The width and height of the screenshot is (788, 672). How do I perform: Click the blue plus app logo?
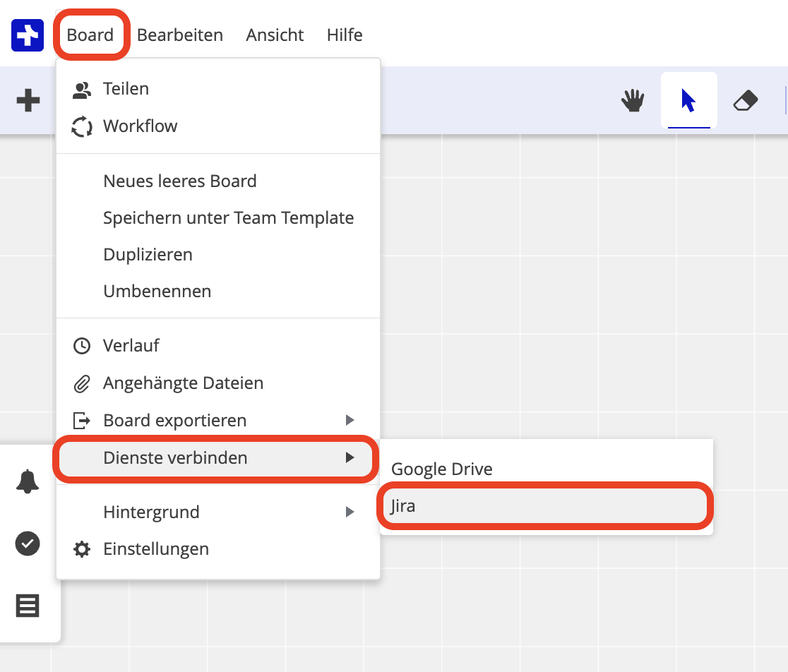[28, 35]
